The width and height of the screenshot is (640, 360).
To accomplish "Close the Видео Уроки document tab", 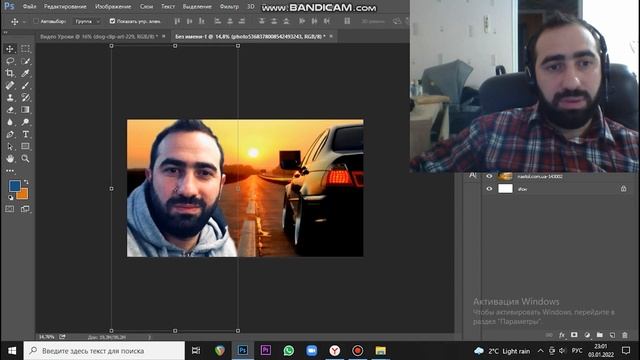I will [x=164, y=36].
